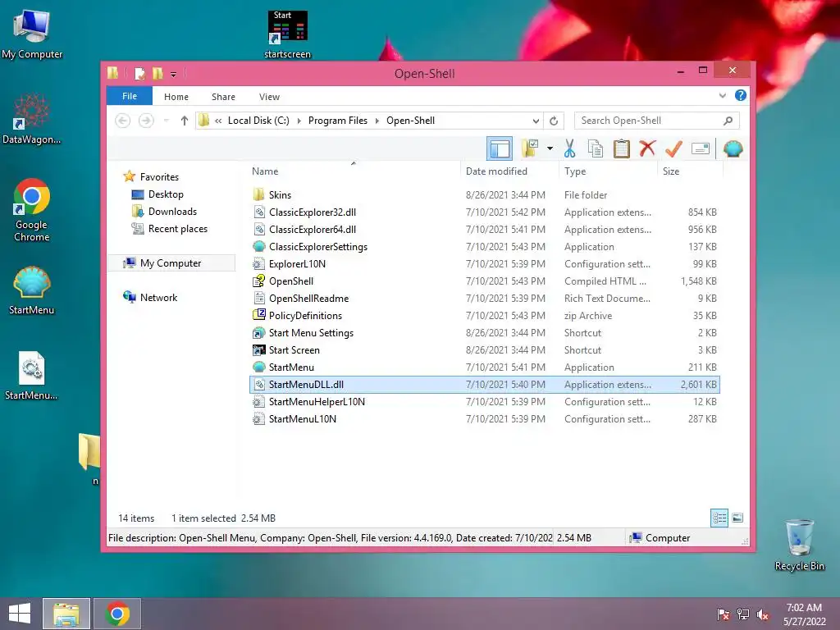Screen dimensions: 840x630
Task: Select OpenShell compiled HTML help file
Action: (x=484, y=281)
